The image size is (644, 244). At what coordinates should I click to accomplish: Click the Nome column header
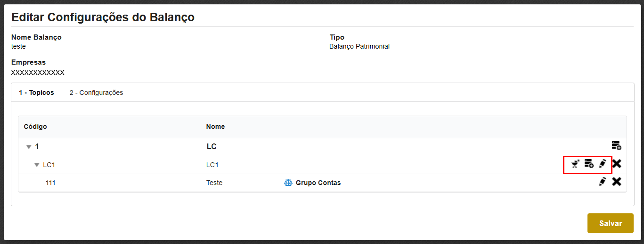click(215, 126)
